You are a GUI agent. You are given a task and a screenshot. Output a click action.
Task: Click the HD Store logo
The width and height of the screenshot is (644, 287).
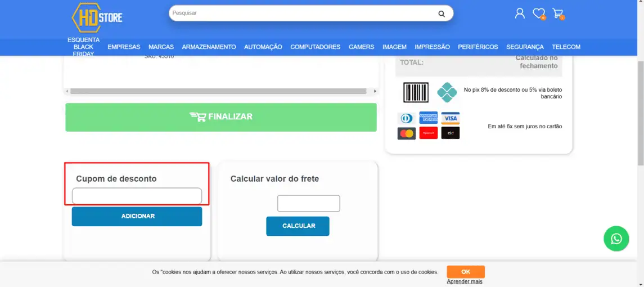pyautogui.click(x=97, y=17)
